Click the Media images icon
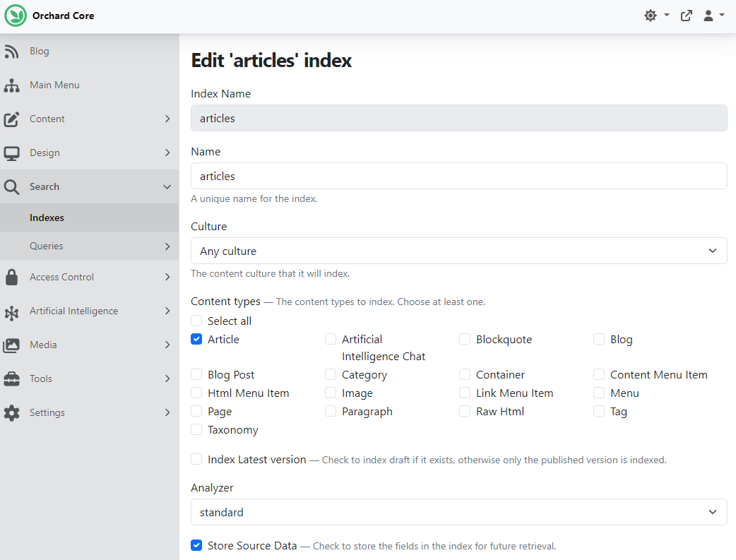Viewport: 736px width, 560px height. 11,345
